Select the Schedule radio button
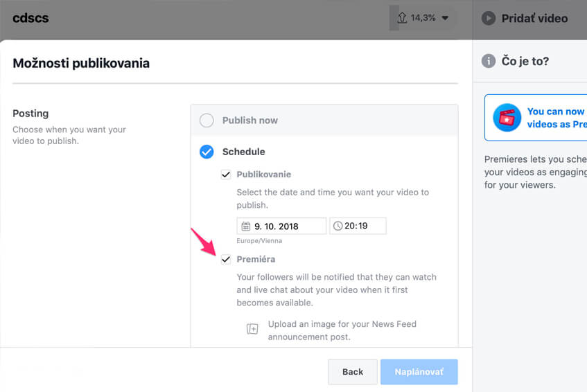 click(207, 152)
